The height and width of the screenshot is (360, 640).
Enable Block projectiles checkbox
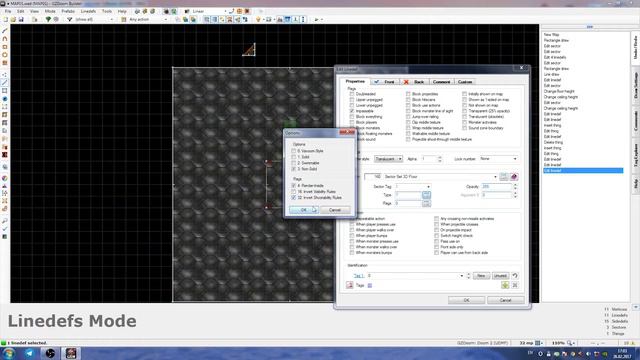point(408,94)
